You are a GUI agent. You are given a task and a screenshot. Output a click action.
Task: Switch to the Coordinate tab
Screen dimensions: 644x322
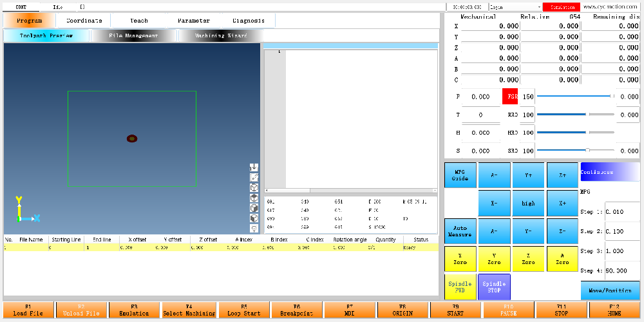(x=84, y=21)
